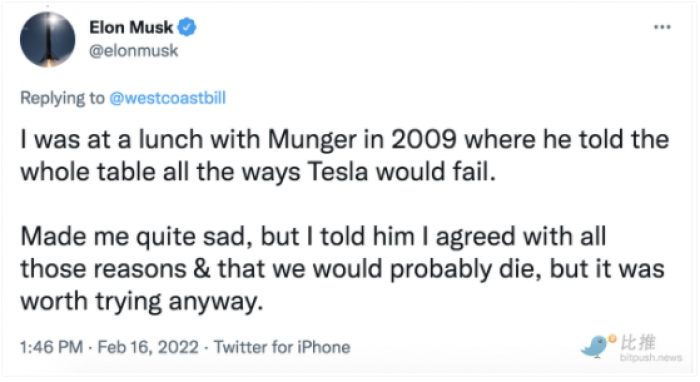Click the blue verified checkmark badge
Image resolution: width=700 pixels, height=382 pixels.
pyautogui.click(x=187, y=27)
